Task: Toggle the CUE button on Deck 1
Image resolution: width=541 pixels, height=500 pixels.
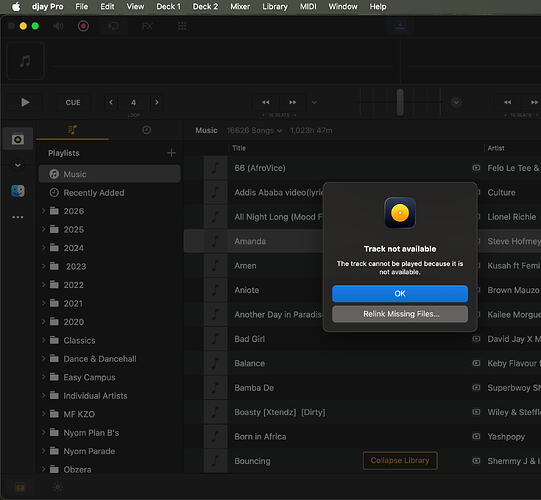Action: coord(73,102)
